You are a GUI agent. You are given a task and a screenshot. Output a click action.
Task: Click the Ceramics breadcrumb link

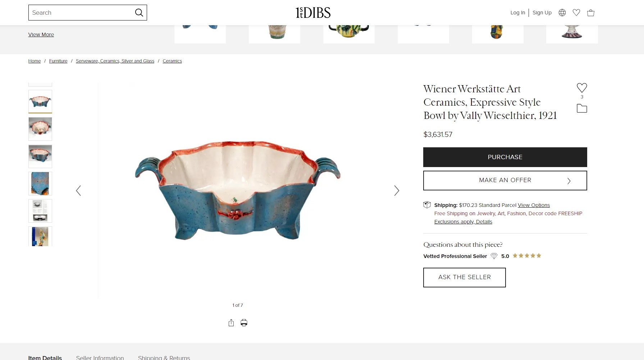(x=172, y=61)
